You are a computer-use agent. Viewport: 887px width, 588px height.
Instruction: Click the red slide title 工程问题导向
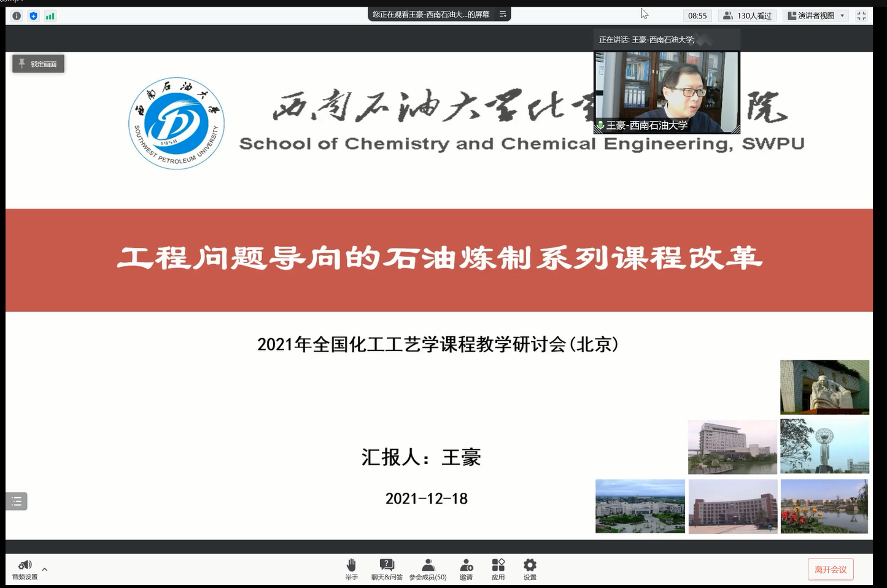(x=440, y=258)
